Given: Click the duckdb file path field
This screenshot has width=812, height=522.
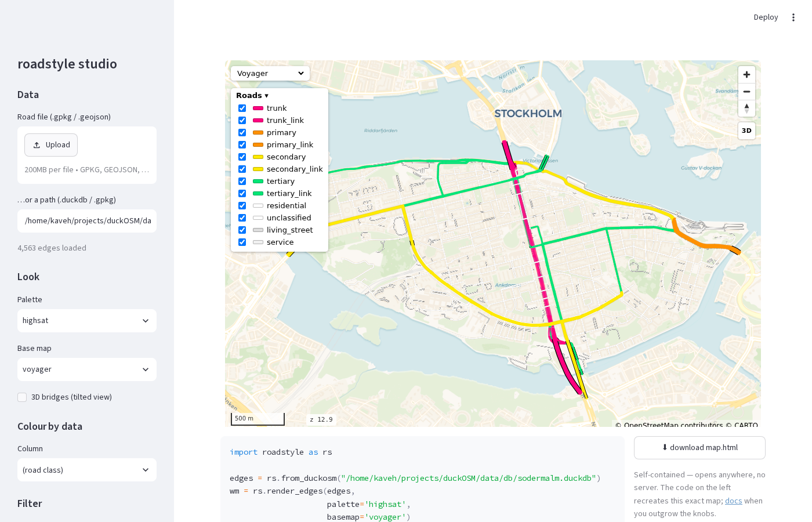Looking at the screenshot, I should tap(87, 221).
